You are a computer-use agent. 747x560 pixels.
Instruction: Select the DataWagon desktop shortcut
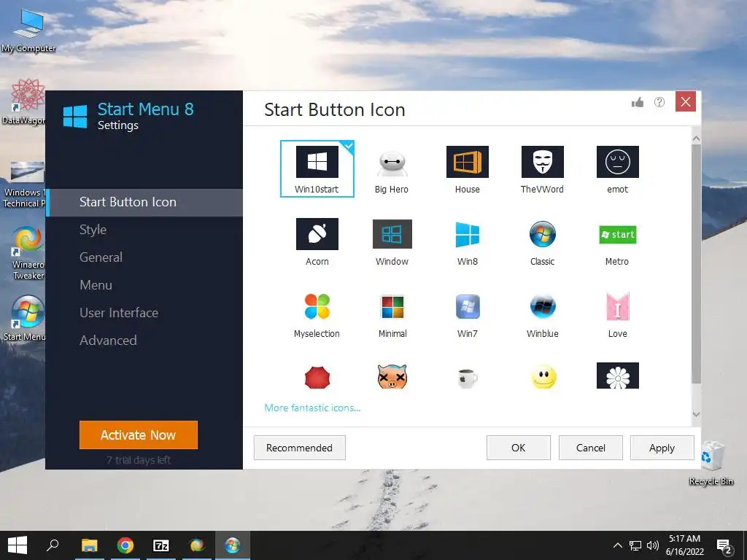click(x=24, y=102)
